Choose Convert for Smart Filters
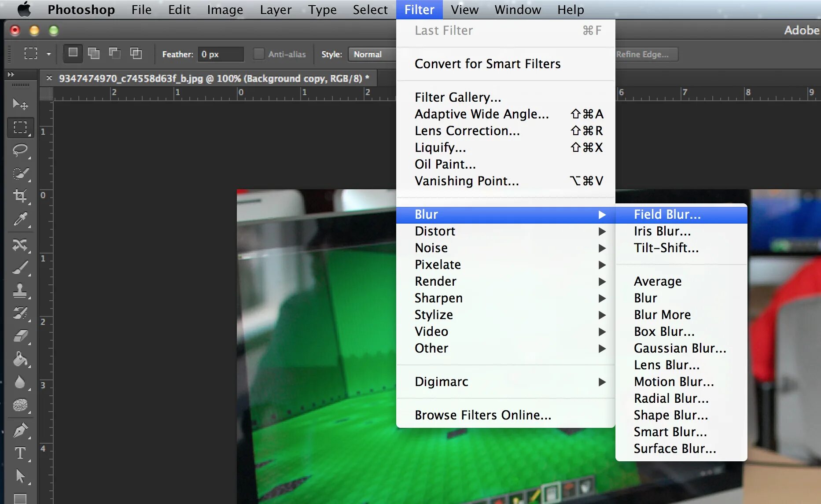Viewport: 821px width, 504px height. click(505, 64)
